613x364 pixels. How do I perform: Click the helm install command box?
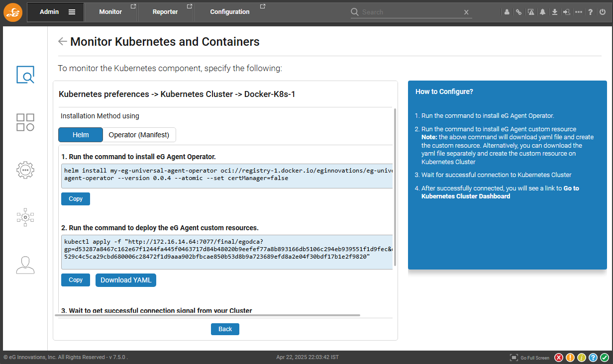coord(227,176)
